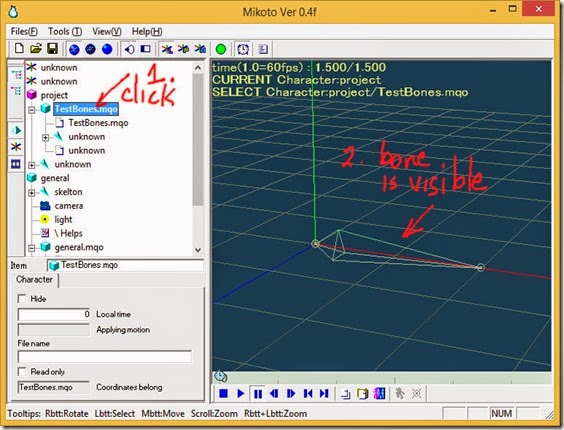Click the clock icon in the toolbar
Viewport: 564px width, 430px height.
click(243, 49)
